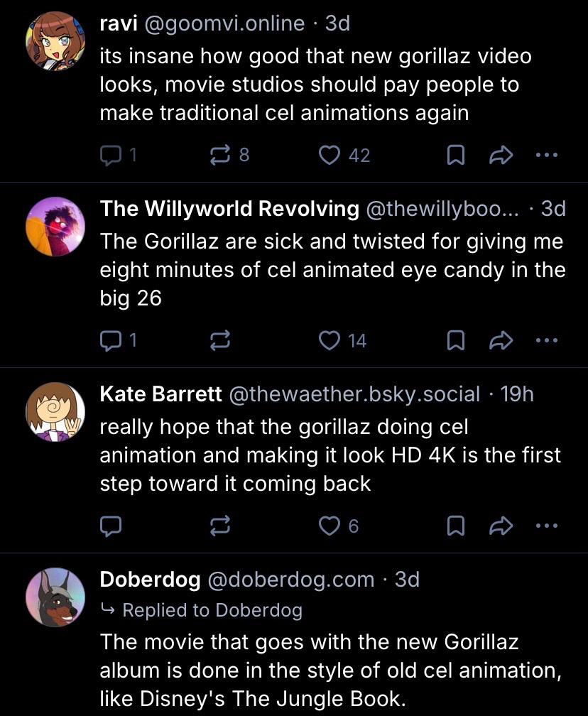Like ravi's post with 42 likes
This screenshot has width=588, height=716.
330,155
